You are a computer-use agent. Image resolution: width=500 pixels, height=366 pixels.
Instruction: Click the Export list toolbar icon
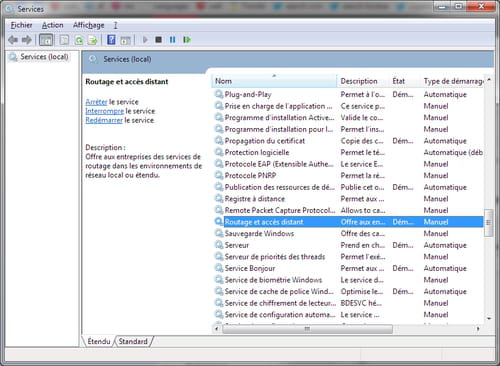pos(93,40)
